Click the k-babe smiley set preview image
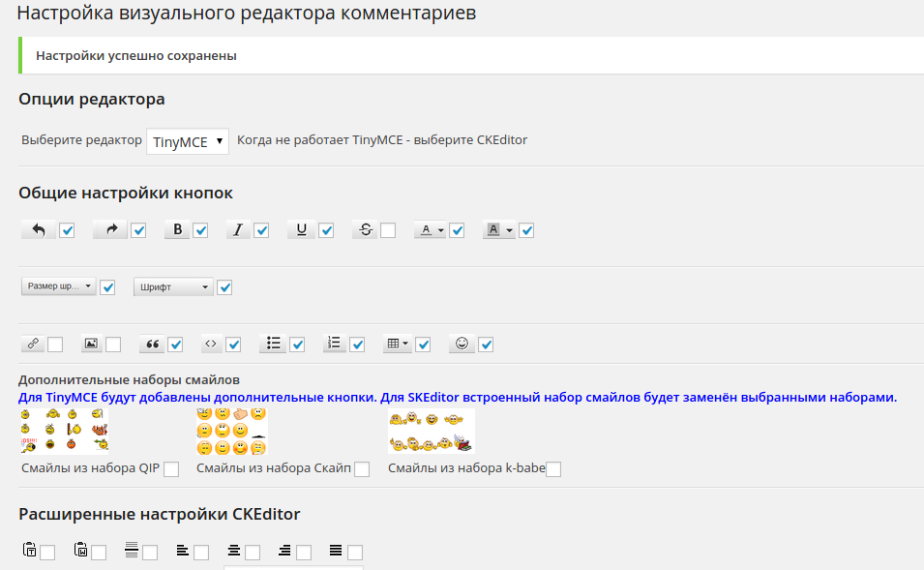The height and width of the screenshot is (570, 924). tap(431, 431)
